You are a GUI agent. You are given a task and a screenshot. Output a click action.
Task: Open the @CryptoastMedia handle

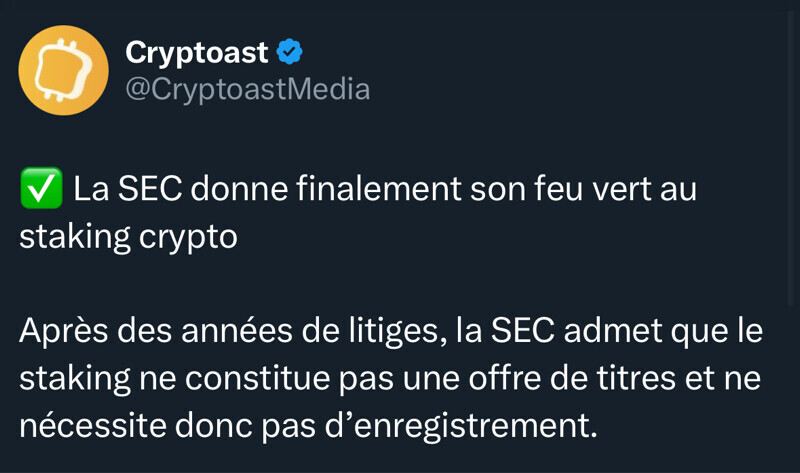tap(247, 89)
